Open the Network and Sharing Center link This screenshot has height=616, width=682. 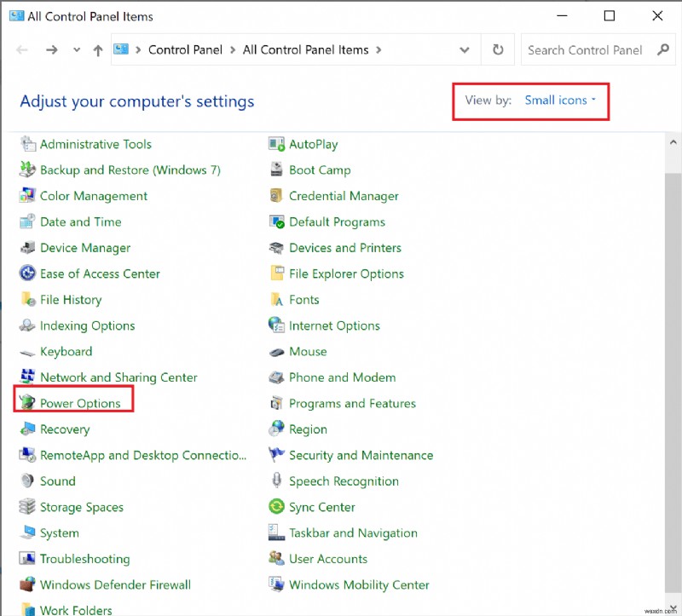click(118, 377)
